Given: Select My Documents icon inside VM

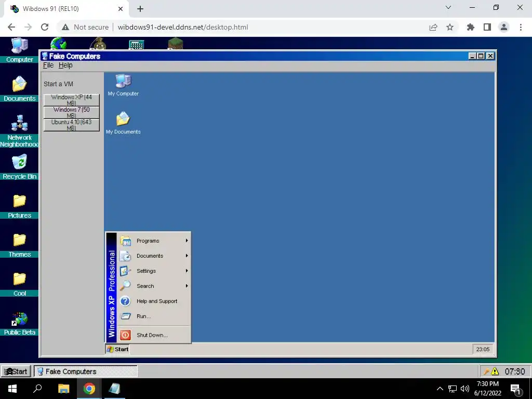Looking at the screenshot, I should pyautogui.click(x=123, y=119).
